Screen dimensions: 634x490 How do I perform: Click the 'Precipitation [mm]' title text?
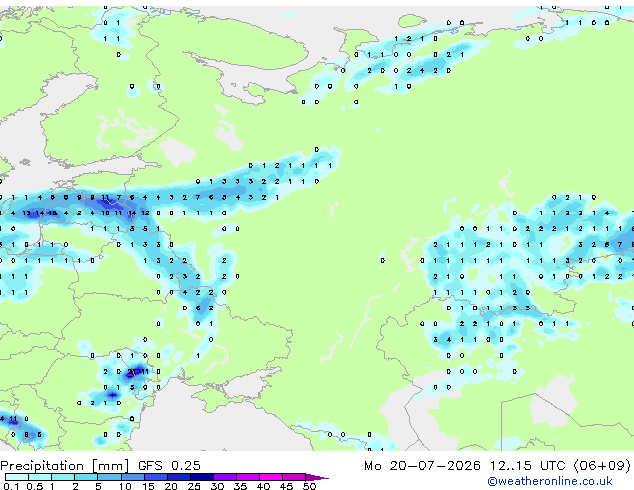[65, 466]
